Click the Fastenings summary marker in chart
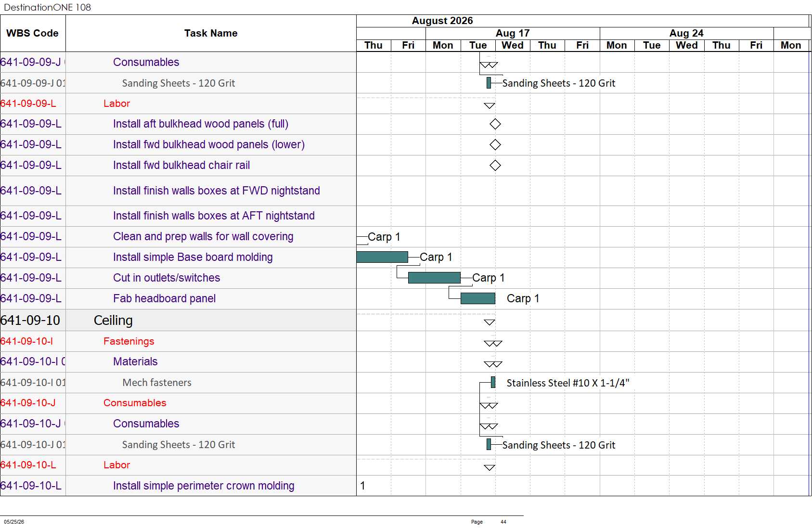812x528 pixels. 493,343
